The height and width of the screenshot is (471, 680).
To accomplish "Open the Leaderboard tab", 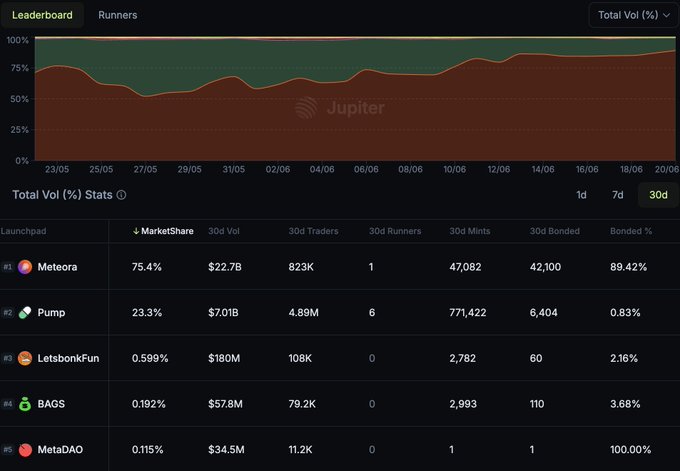I will tap(42, 15).
